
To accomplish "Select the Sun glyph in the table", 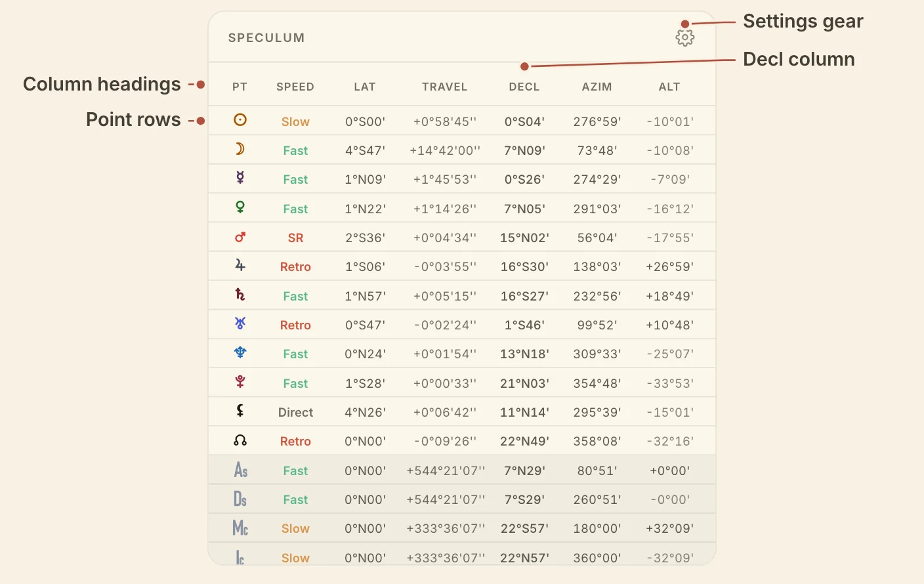I will [240, 119].
